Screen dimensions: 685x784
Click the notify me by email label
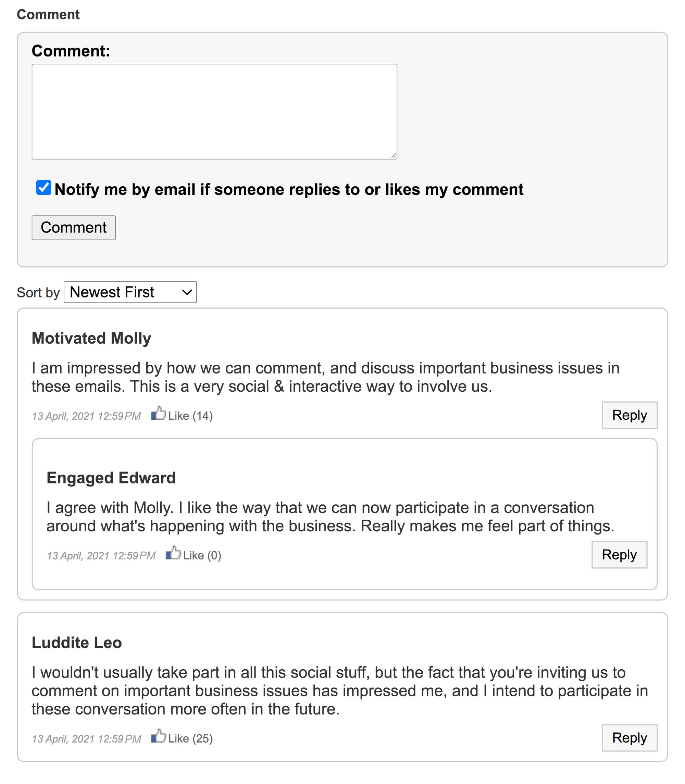[289, 190]
